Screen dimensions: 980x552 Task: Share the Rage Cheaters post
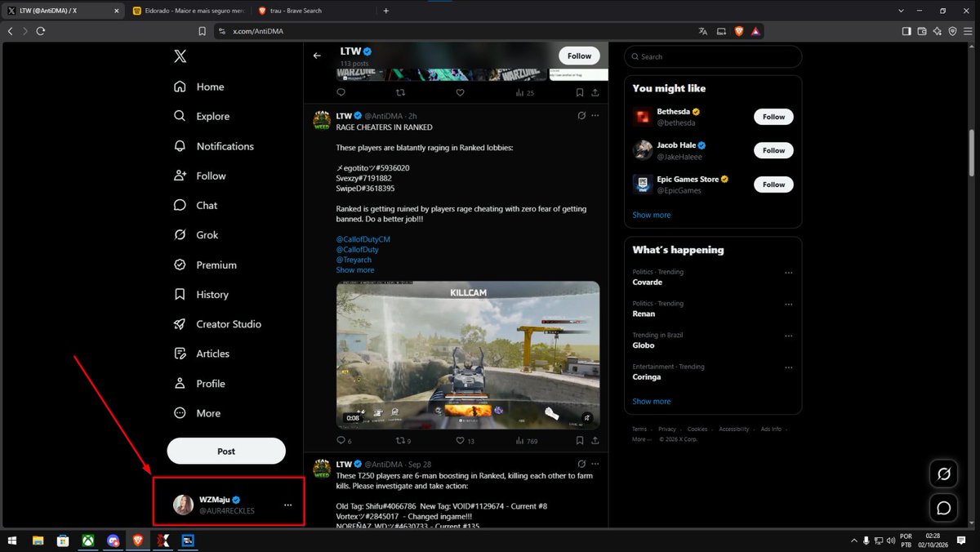click(595, 440)
